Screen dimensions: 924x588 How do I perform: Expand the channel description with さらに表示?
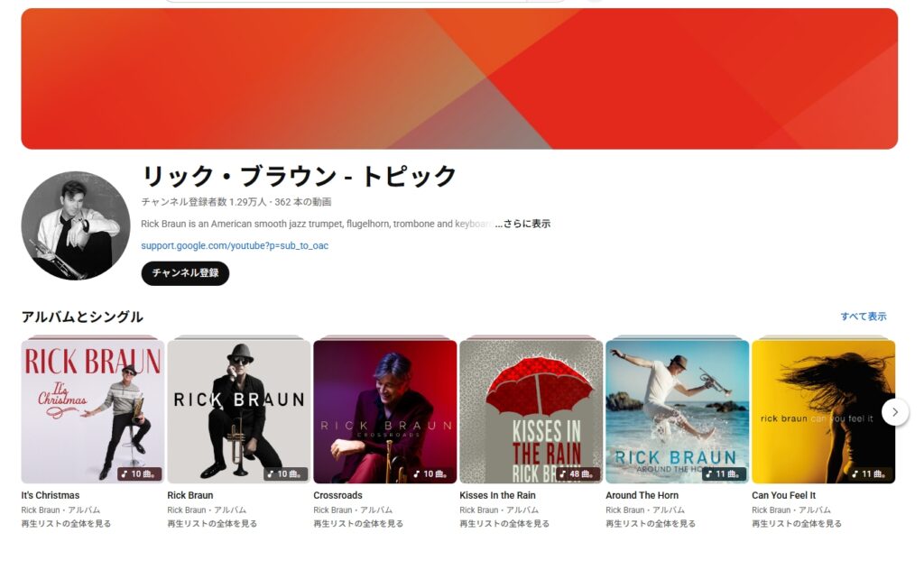[523, 224]
